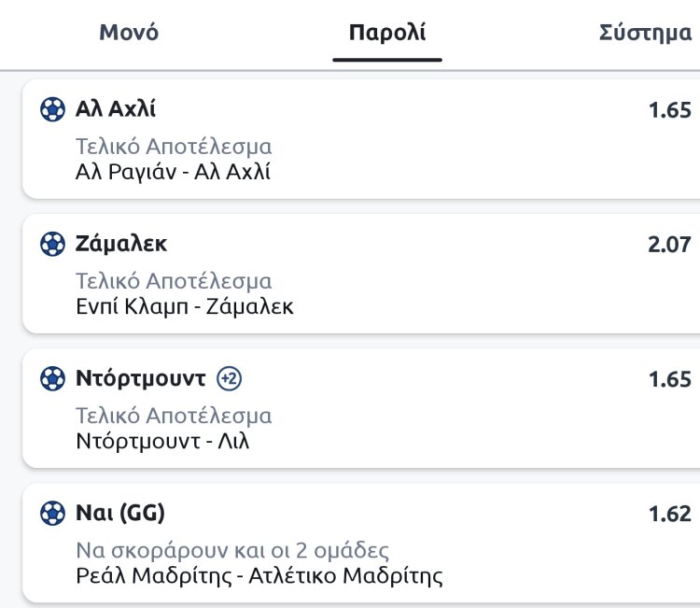The height and width of the screenshot is (608, 700).
Task: Click the Να σκοράρουν και οι 2 ομάδες label
Action: (x=232, y=550)
